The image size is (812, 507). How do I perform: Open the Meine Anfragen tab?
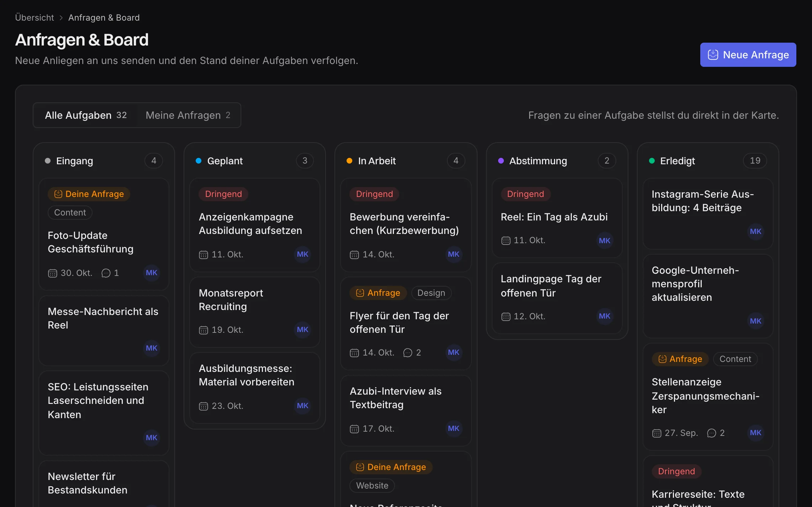188,115
